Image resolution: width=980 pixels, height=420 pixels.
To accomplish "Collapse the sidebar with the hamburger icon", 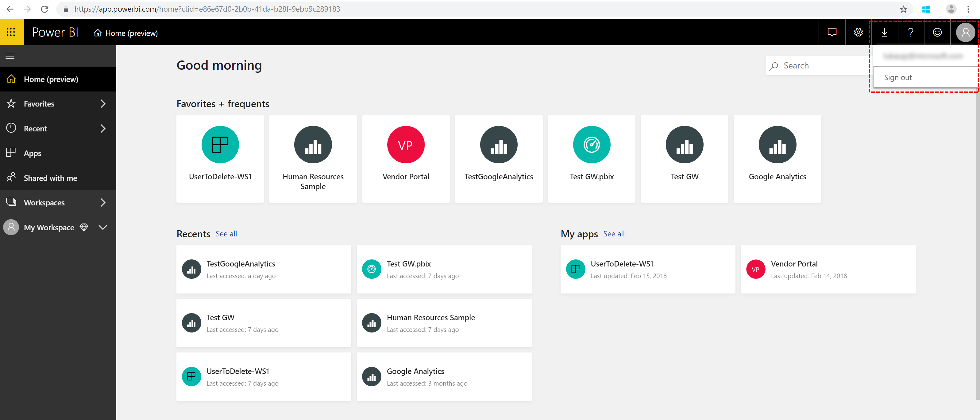I will pyautogui.click(x=10, y=56).
